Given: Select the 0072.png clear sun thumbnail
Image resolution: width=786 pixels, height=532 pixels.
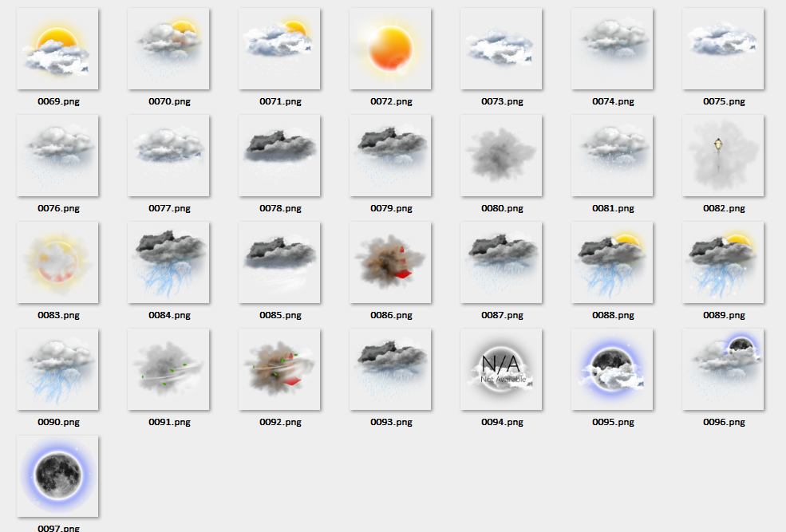Looking at the screenshot, I should point(390,49).
